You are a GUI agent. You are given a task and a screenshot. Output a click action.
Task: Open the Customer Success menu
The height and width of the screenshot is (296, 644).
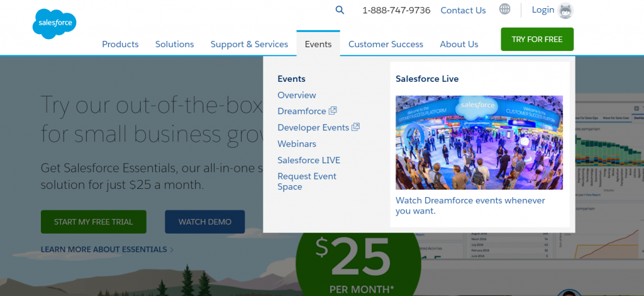point(386,44)
